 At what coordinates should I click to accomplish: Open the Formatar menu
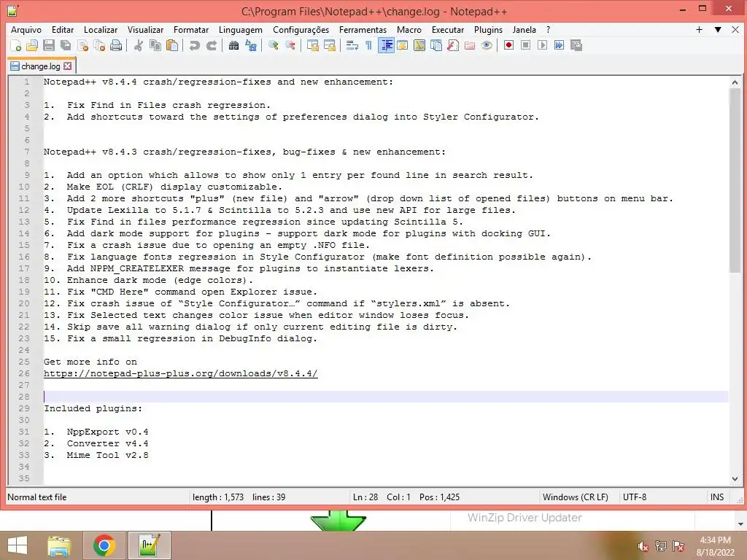(191, 29)
